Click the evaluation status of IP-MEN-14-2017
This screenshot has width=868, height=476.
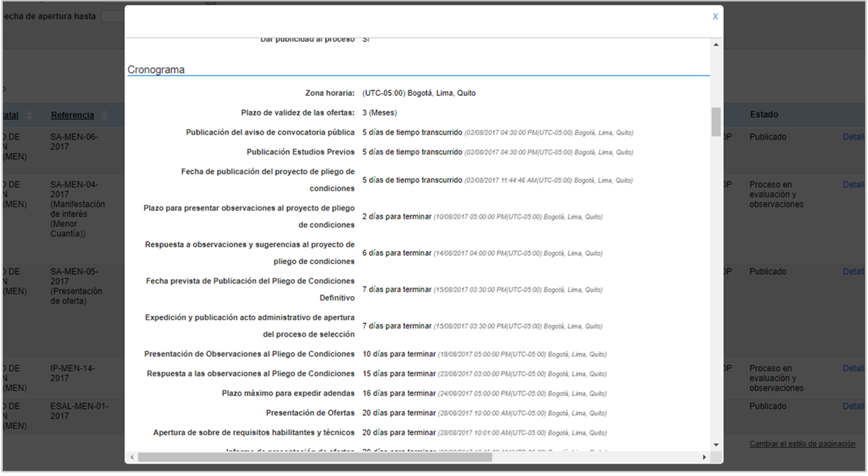(777, 378)
